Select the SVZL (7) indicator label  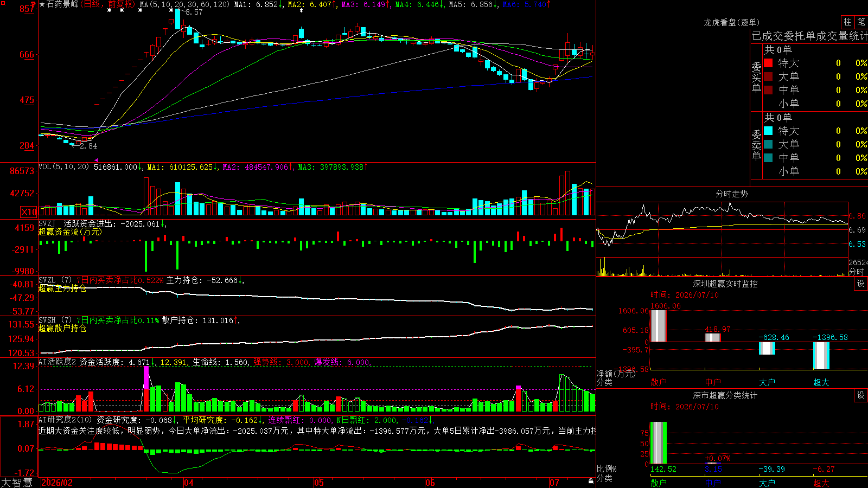tap(55, 280)
